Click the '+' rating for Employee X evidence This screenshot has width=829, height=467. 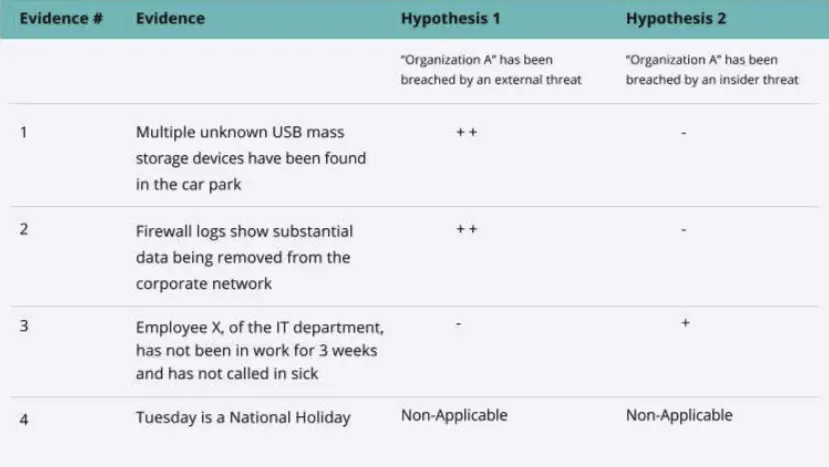pos(685,323)
